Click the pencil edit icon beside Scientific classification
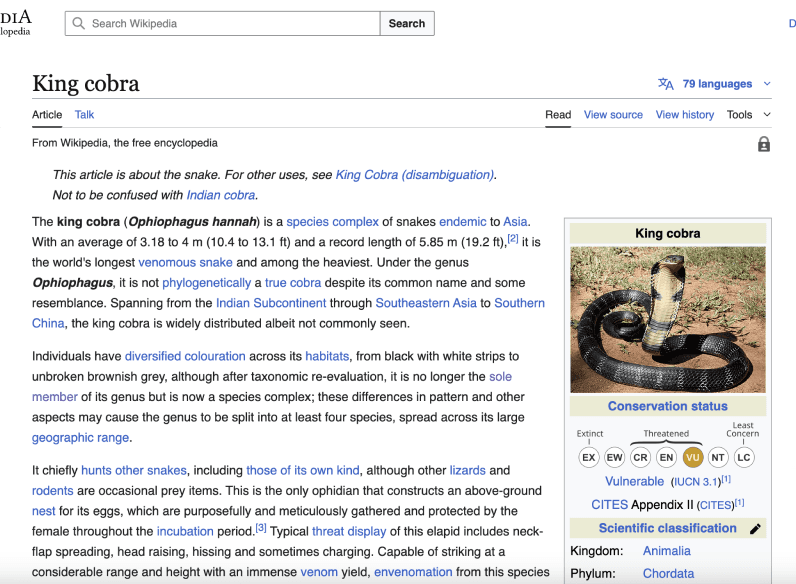Viewport: 796px width, 584px height. [755, 529]
